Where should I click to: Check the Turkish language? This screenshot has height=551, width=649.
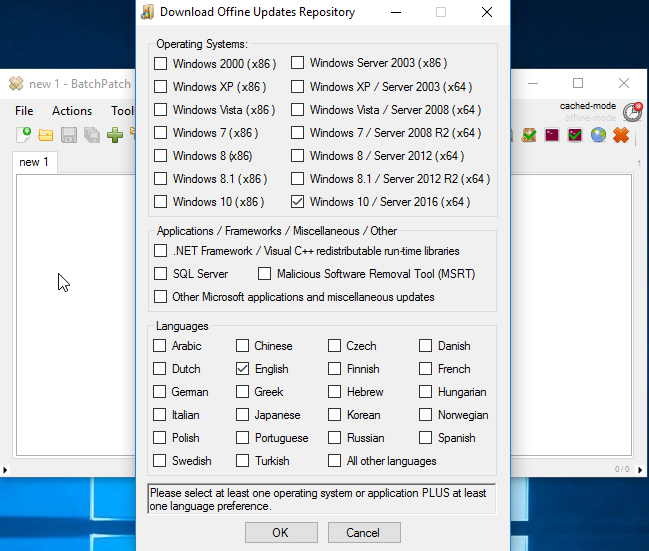243,460
